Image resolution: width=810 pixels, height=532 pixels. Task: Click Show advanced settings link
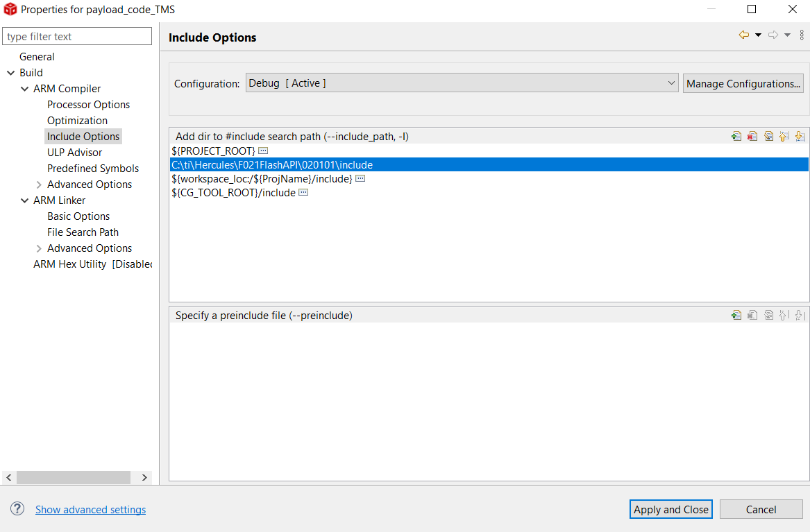click(x=90, y=510)
